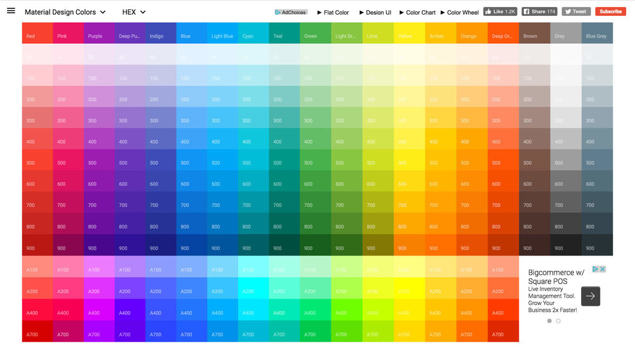Click the Facebook Share button

(x=539, y=11)
